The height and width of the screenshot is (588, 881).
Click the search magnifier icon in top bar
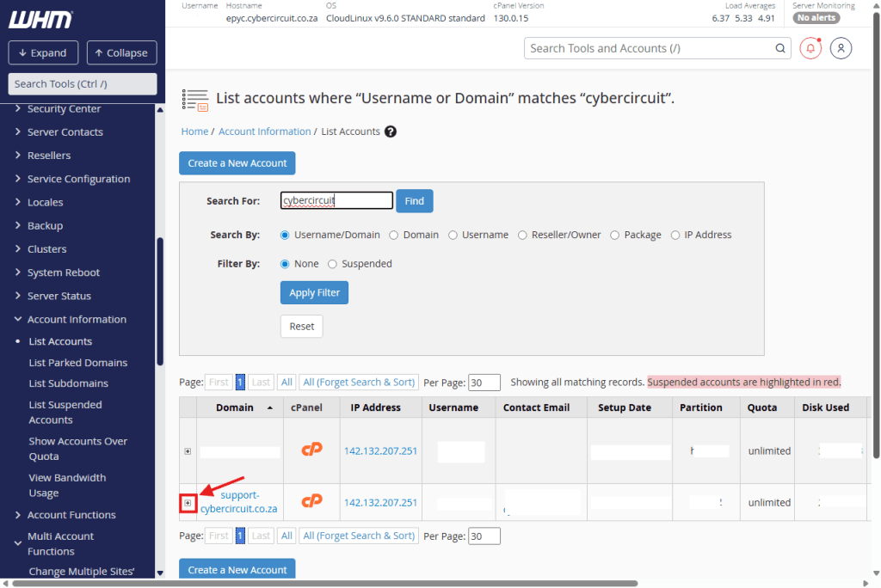[780, 49]
